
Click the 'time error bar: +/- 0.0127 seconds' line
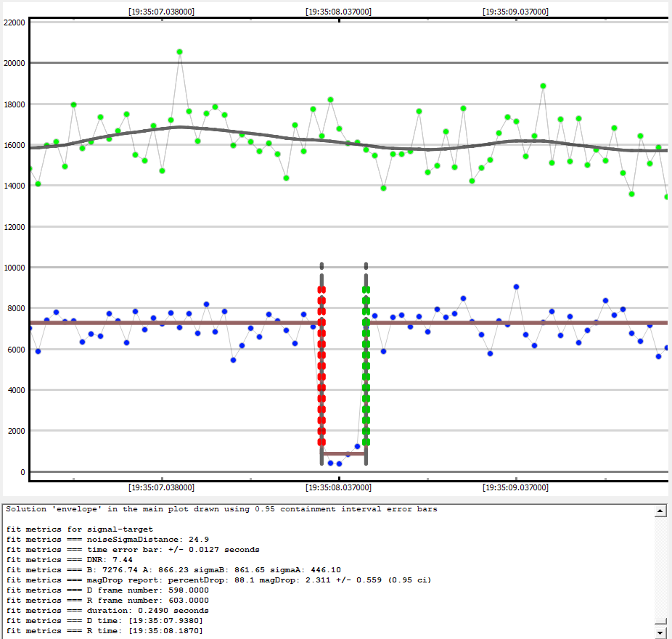(133, 550)
